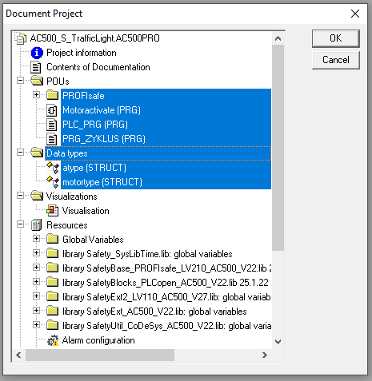Click the Alarm configuration gear icon
The image size is (372, 381).
pyautogui.click(x=53, y=340)
